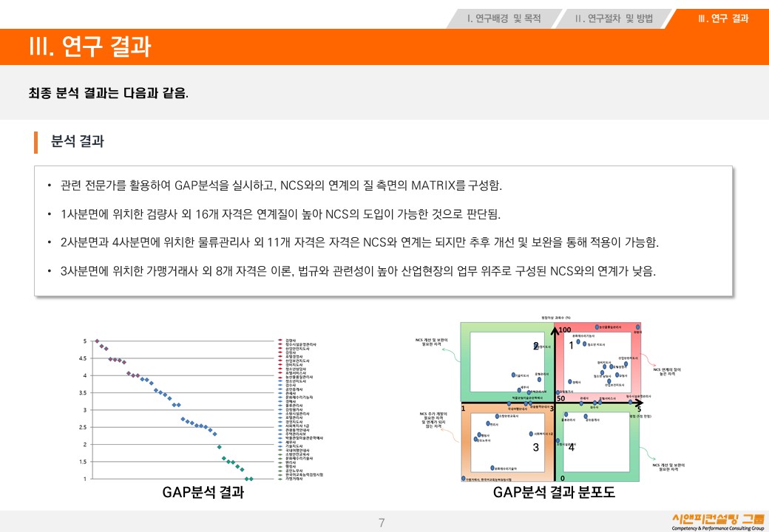The height and width of the screenshot is (532, 769).
Task: Open the 'I. 연구배경 및 목적' tab
Action: (504, 18)
